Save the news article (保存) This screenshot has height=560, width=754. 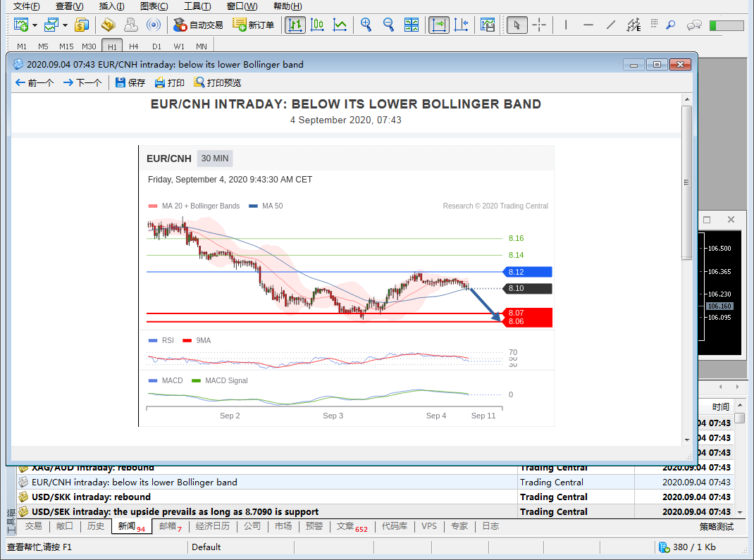tap(130, 82)
